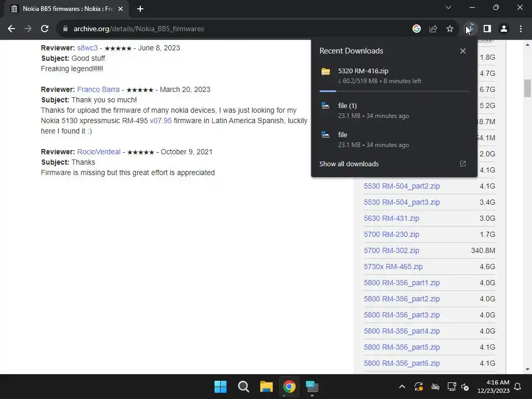Open the notification bell in taskbar
Screen dimensions: 532x399
tap(517, 387)
